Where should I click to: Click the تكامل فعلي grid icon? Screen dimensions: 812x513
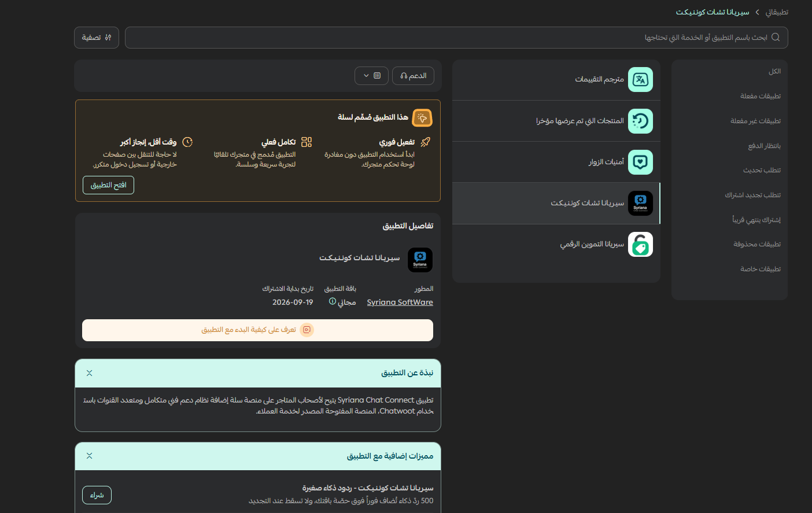(x=307, y=142)
